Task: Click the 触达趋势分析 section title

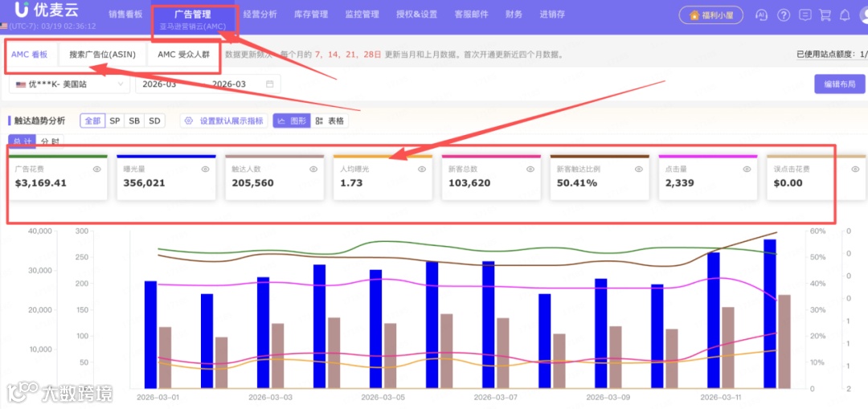Action: pyautogui.click(x=39, y=121)
